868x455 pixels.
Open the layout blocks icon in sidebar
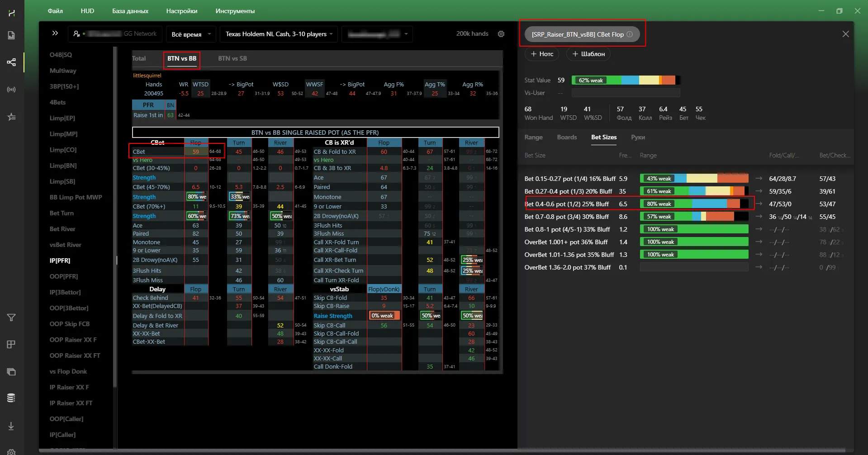pos(12,345)
